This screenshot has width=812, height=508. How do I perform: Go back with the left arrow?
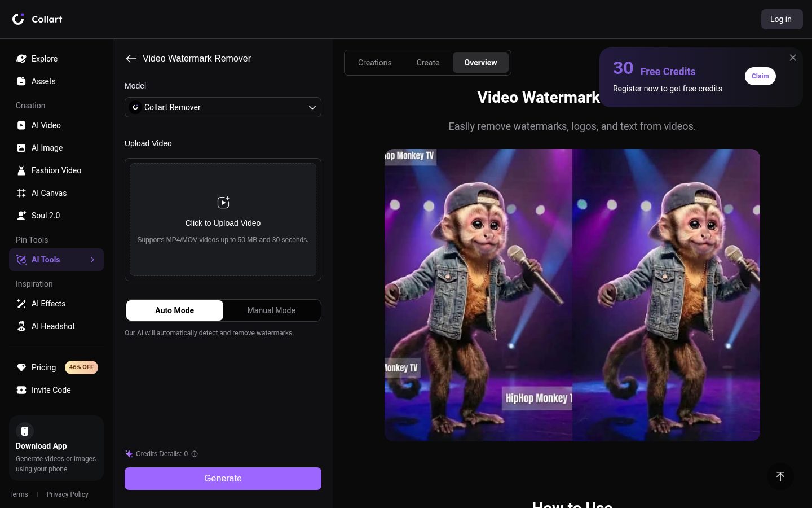131,59
